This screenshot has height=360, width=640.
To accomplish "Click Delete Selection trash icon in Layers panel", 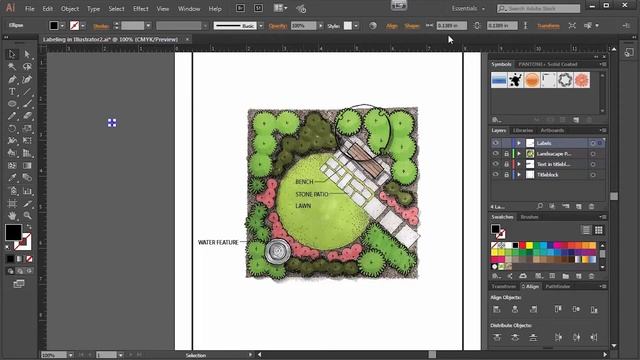I will coord(591,207).
